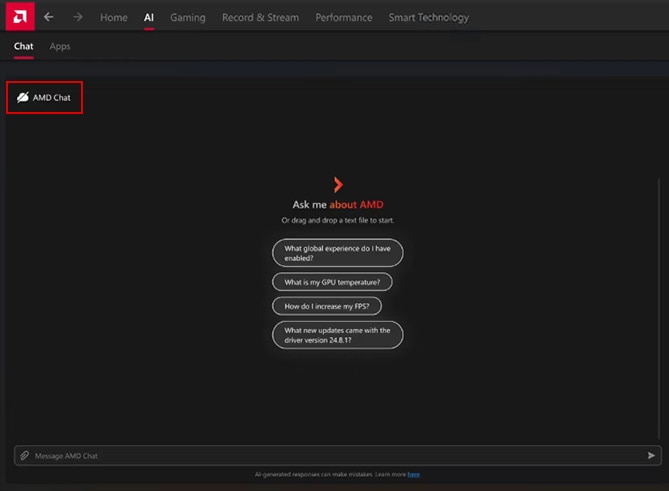669x491 pixels.
Task: Select the Chat sub-tab
Action: (x=23, y=46)
